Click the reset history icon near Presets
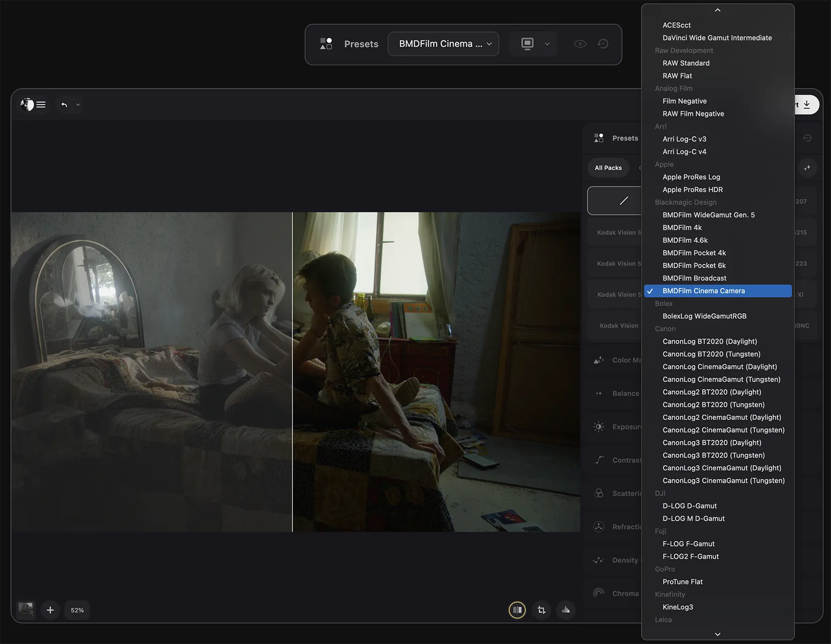The width and height of the screenshot is (831, 644). 603,44
